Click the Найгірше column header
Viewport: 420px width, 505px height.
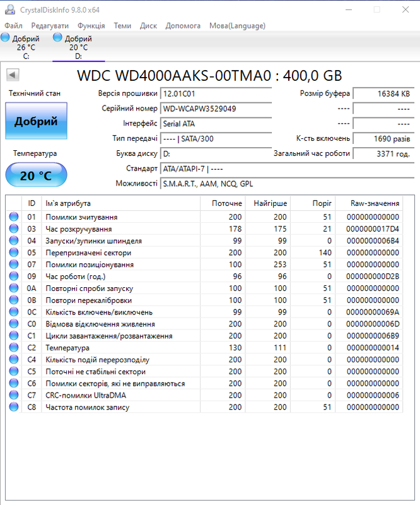tap(268, 203)
